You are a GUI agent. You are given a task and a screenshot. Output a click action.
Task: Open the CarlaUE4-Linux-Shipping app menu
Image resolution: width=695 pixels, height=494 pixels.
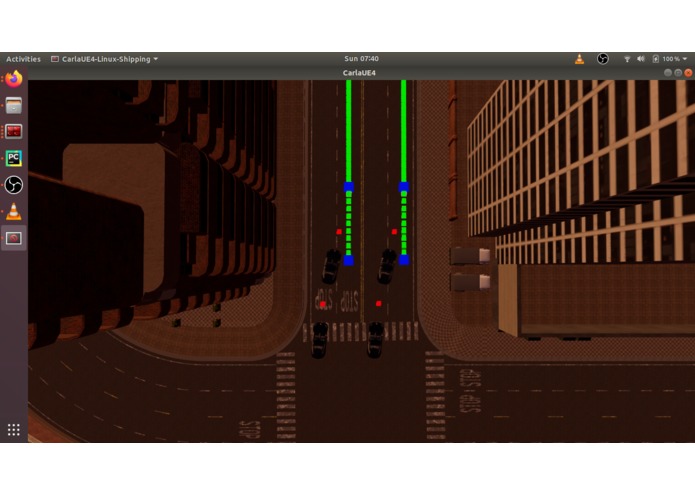pyautogui.click(x=105, y=59)
